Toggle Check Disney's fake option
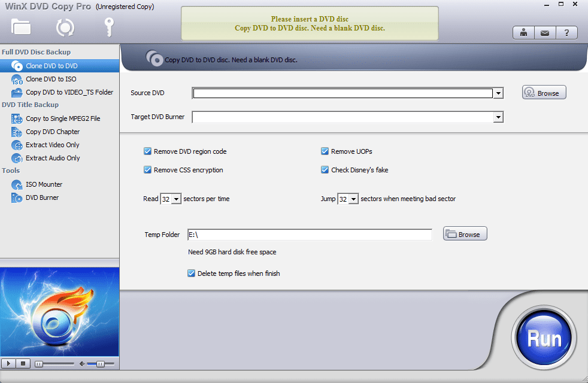Viewport: 588px width, 383px height. click(x=325, y=170)
